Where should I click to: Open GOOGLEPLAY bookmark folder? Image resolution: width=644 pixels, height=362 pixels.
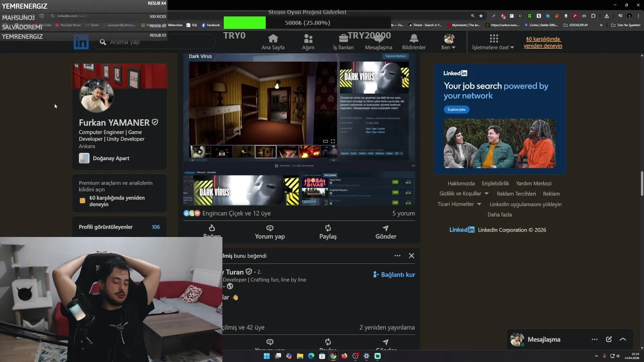pyautogui.click(x=576, y=25)
